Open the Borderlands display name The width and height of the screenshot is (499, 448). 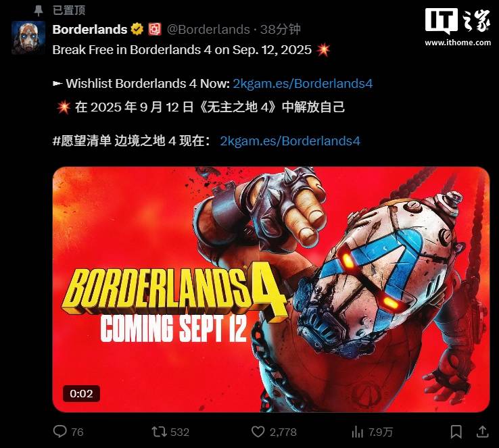click(90, 29)
